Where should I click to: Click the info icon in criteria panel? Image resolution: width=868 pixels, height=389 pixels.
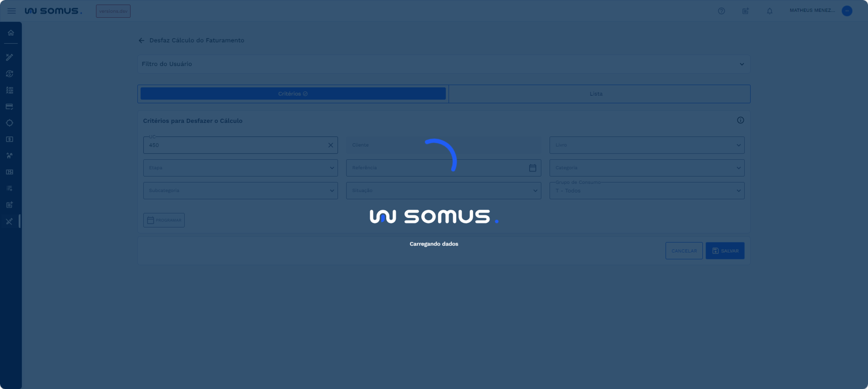[x=740, y=120]
